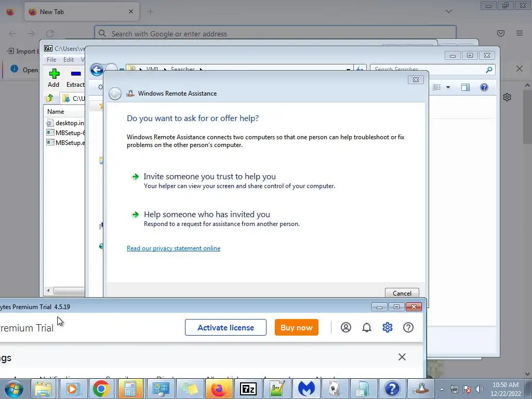Open 'Read our privacy statement online' link
The width and height of the screenshot is (532, 399).
click(x=174, y=248)
